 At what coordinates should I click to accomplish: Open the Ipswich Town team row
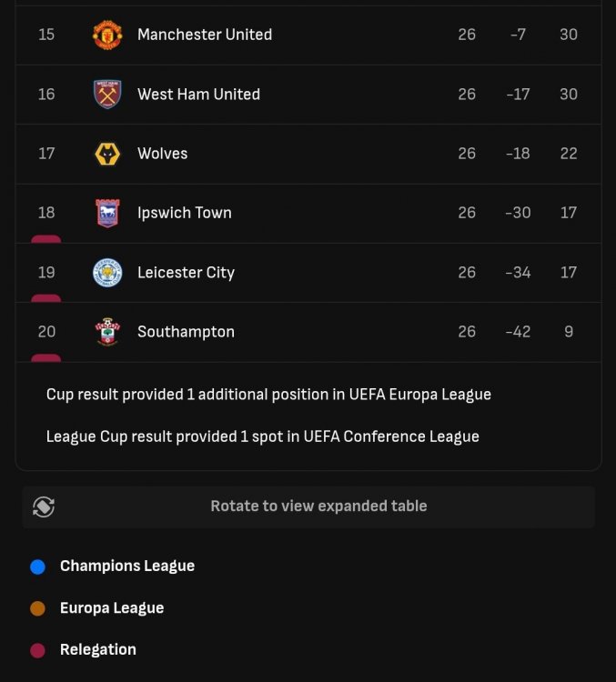pos(308,213)
